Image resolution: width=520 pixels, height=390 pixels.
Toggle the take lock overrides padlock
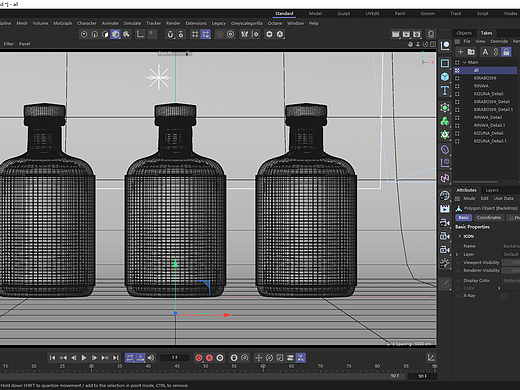[x=506, y=52]
